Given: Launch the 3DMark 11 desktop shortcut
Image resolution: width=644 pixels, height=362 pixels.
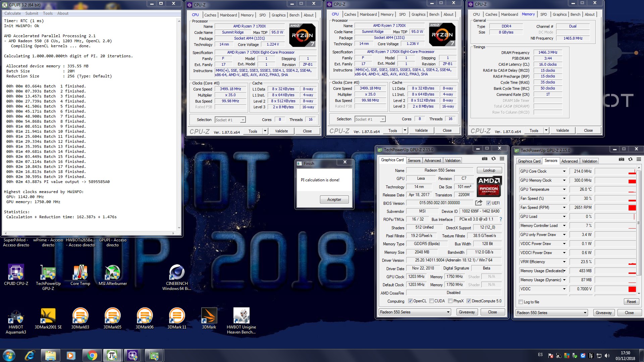Looking at the screenshot, I should pyautogui.click(x=177, y=318).
